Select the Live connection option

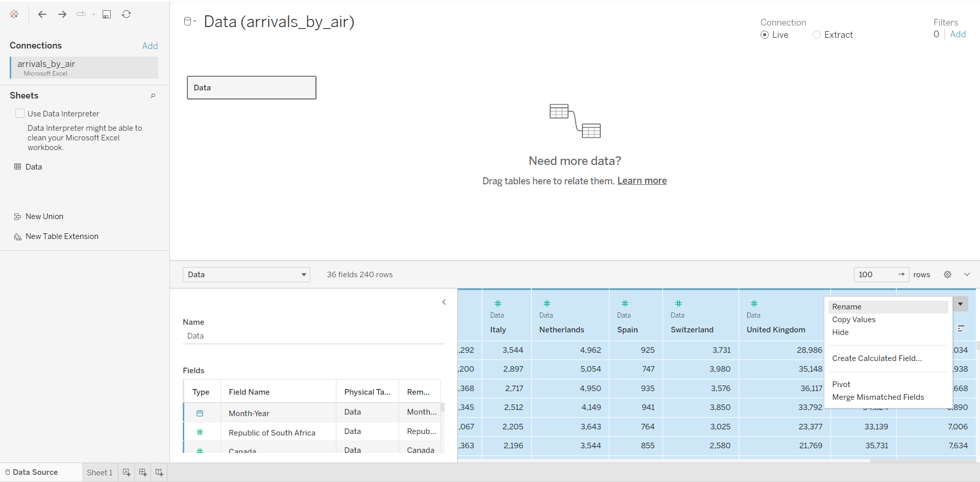(765, 35)
